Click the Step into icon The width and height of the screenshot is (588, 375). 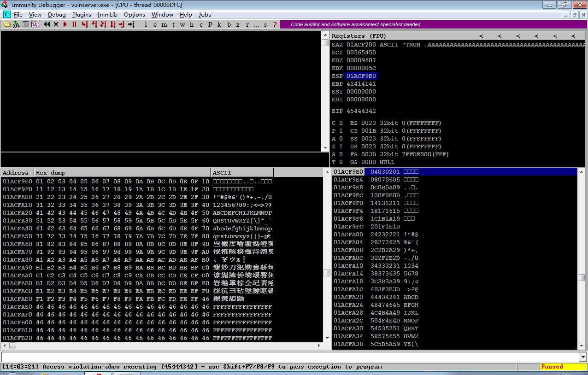click(84, 24)
